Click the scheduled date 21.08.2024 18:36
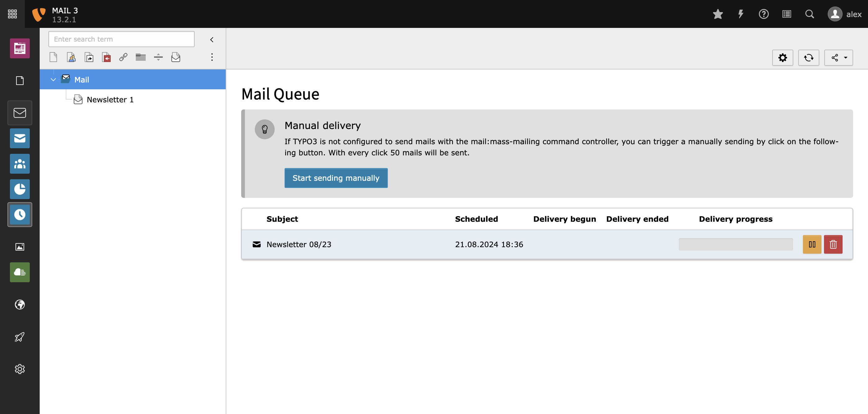This screenshot has width=868, height=414. [489, 244]
